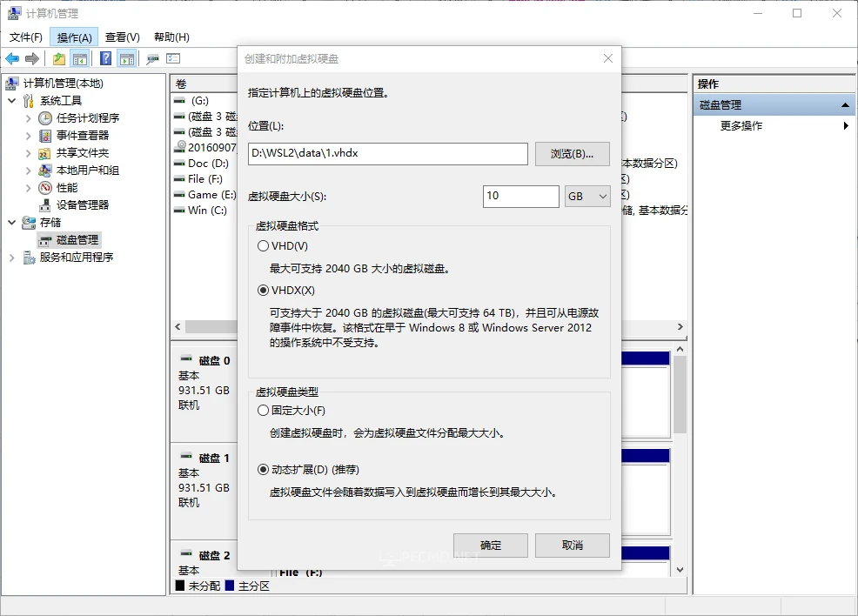Expand the 共享文件夹 tree node

pyautogui.click(x=29, y=153)
